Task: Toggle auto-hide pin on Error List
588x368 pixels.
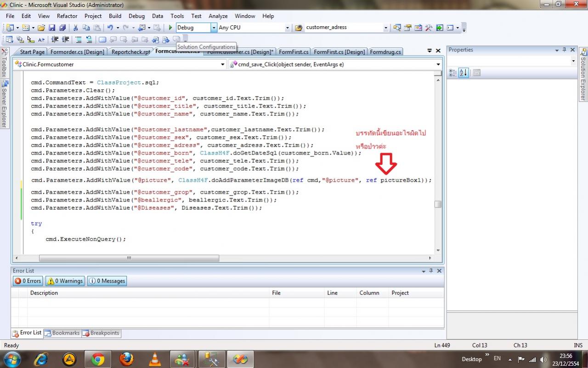Action: tap(431, 270)
